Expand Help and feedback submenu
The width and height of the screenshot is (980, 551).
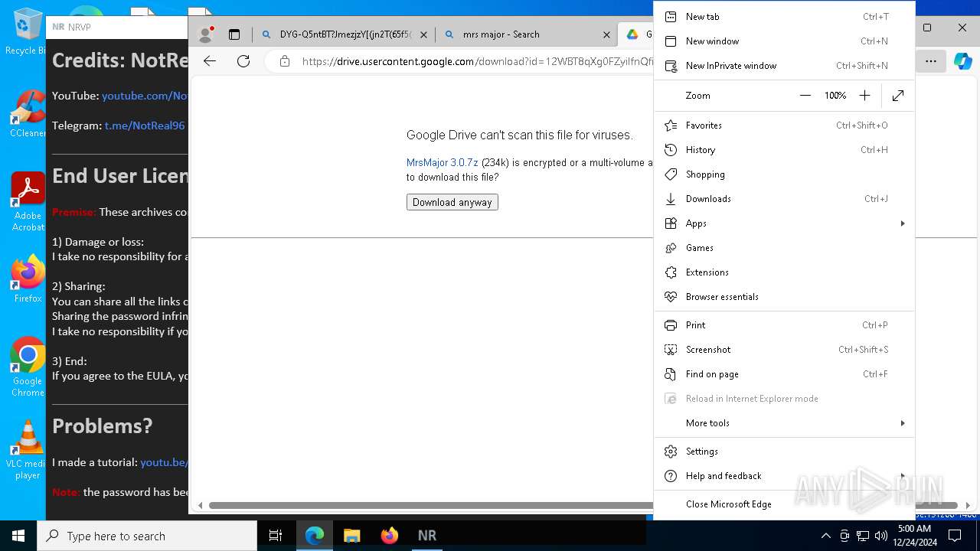pos(785,476)
